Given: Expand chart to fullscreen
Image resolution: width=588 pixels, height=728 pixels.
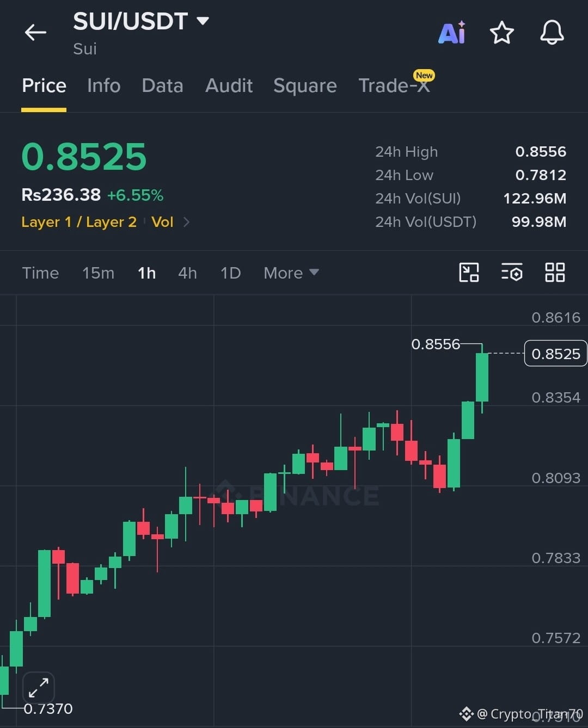Looking at the screenshot, I should [39, 688].
